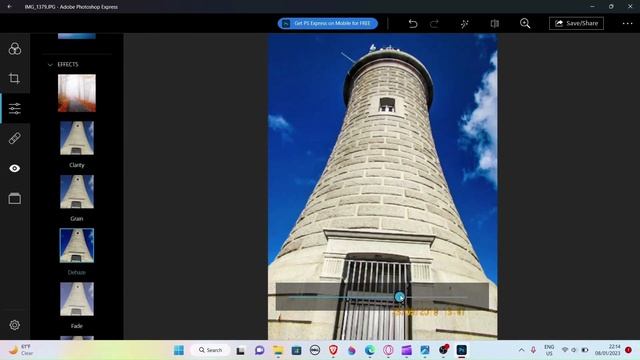Collapse the EFFECTS section chevron

coord(50,64)
